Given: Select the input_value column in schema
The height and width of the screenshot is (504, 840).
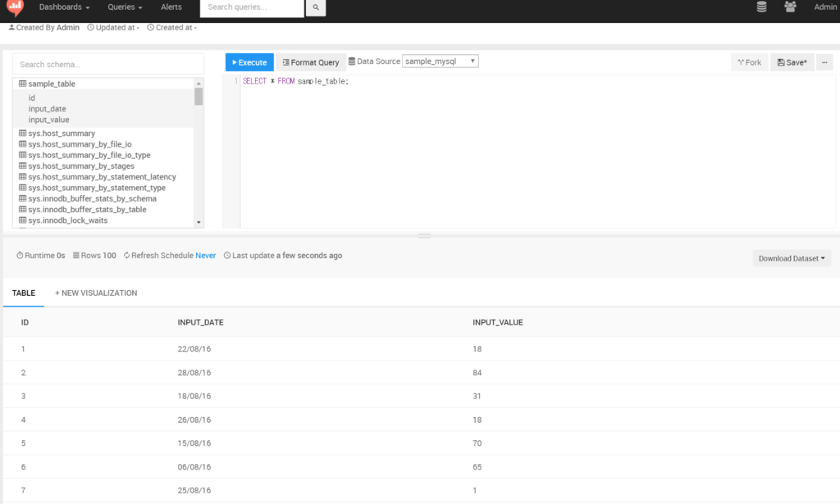Looking at the screenshot, I should [x=48, y=120].
